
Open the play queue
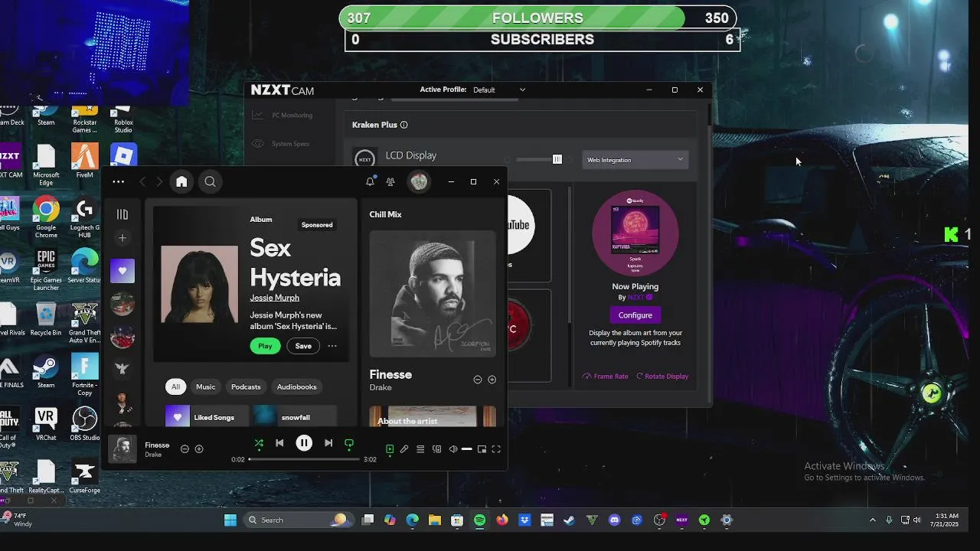420,449
